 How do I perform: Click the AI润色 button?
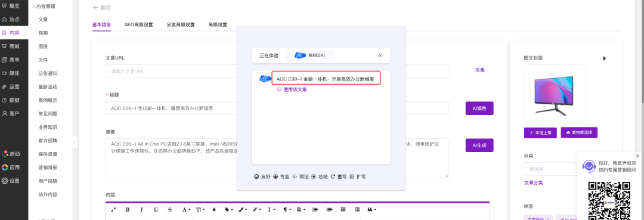[x=479, y=109]
